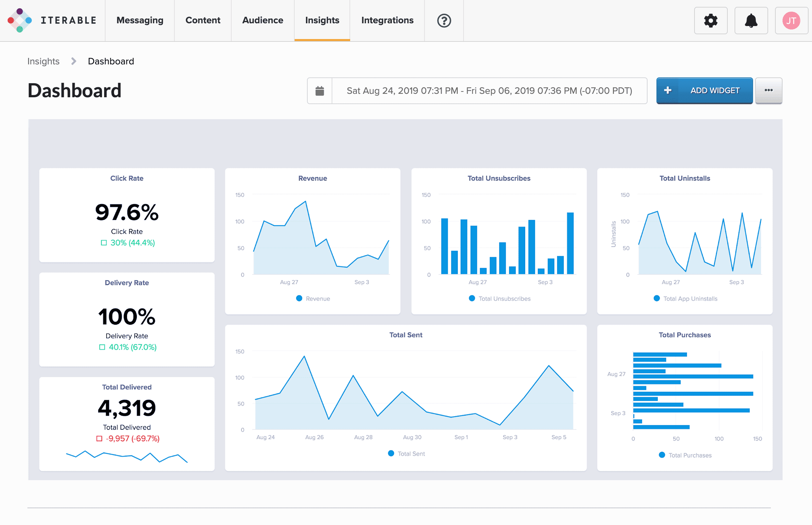Image resolution: width=812 pixels, height=525 pixels.
Task: Switch to the Insights tab
Action: [322, 20]
